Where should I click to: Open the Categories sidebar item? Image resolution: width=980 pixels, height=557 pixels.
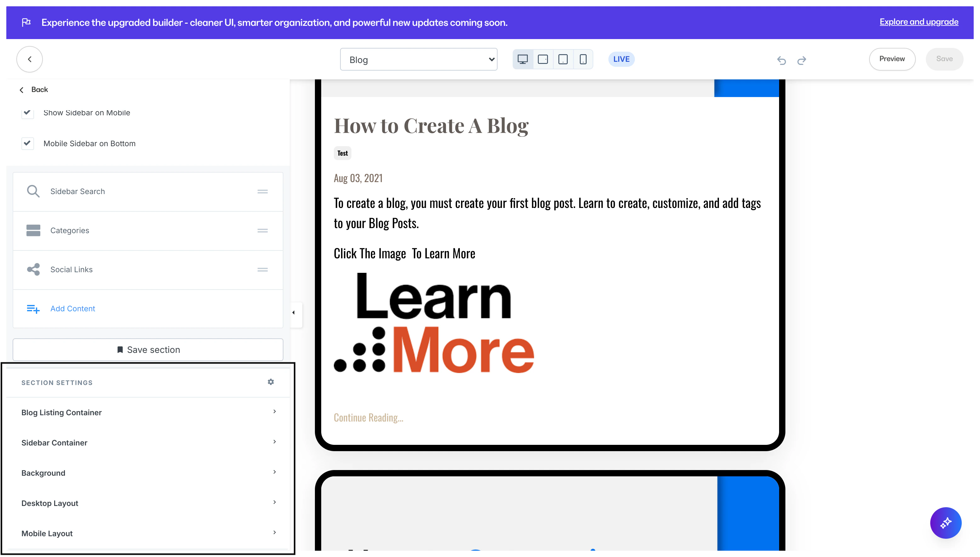tap(70, 230)
